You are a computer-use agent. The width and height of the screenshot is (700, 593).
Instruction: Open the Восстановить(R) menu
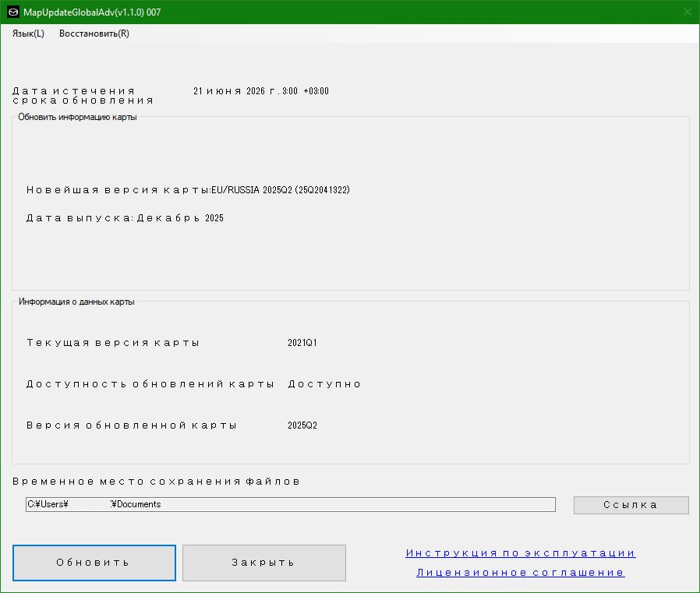click(x=94, y=34)
